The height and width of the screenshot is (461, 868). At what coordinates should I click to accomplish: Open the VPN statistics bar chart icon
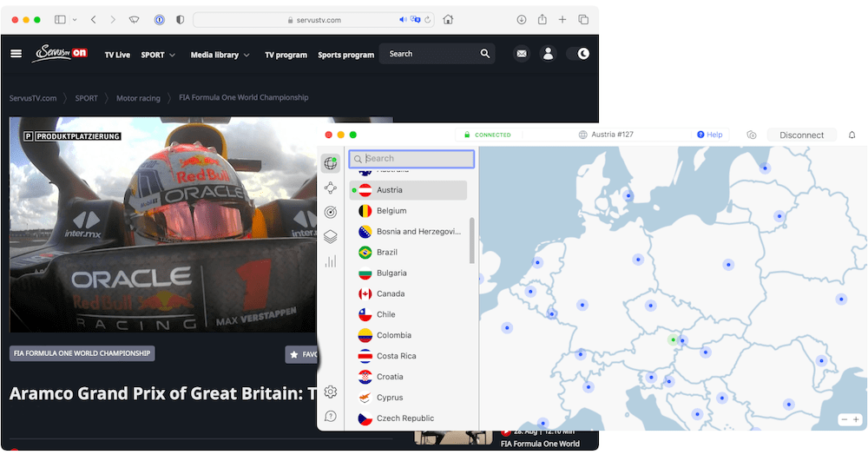coord(331,261)
